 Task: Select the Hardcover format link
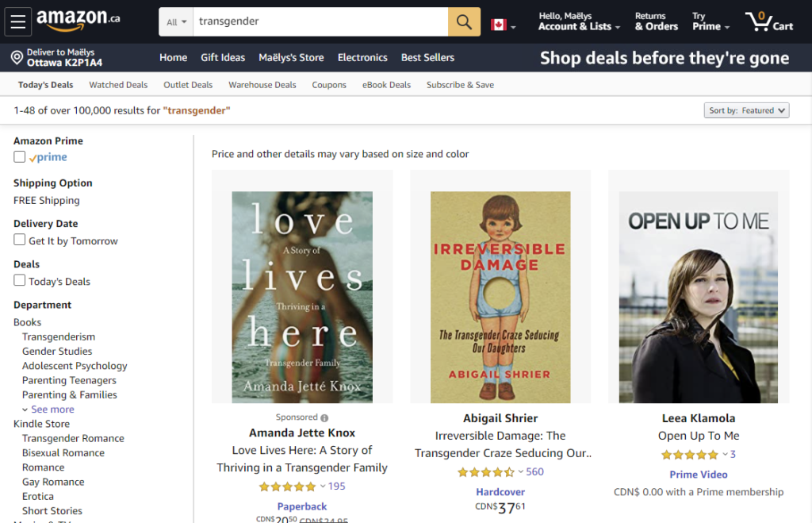pos(500,492)
